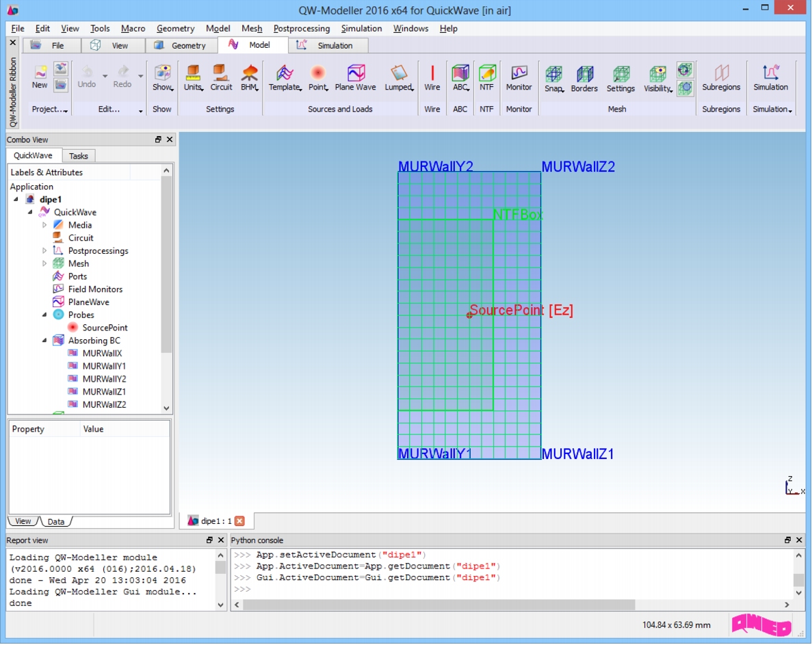Select the Circuit tree item
The height and width of the screenshot is (645, 812).
81,237
